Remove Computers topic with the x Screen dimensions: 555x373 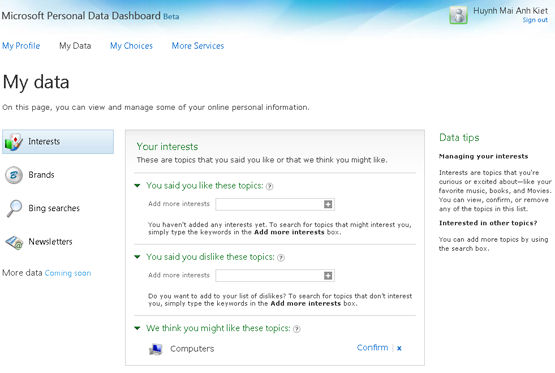click(399, 348)
